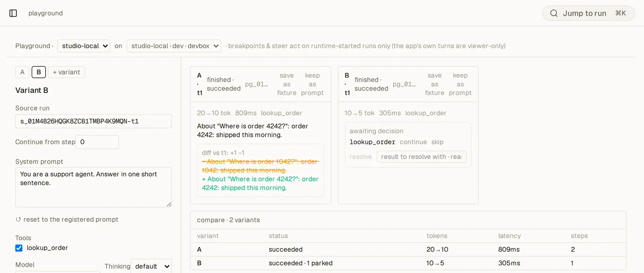Click the search icon in Jump to run
Image resolution: width=644 pixels, height=273 pixels.
tap(554, 13)
